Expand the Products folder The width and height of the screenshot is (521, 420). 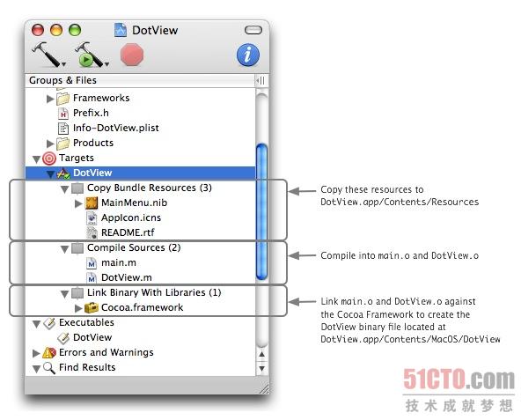(x=50, y=144)
